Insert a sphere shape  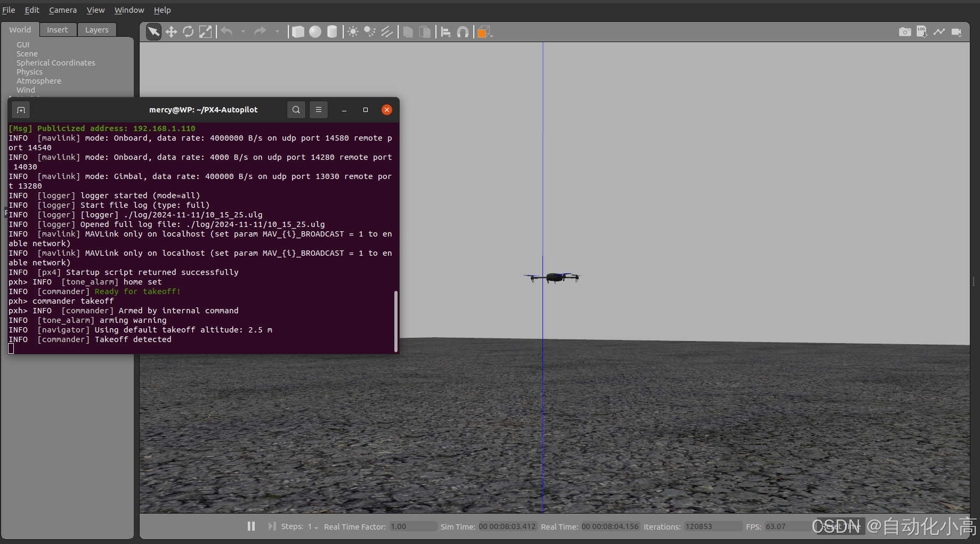point(315,32)
